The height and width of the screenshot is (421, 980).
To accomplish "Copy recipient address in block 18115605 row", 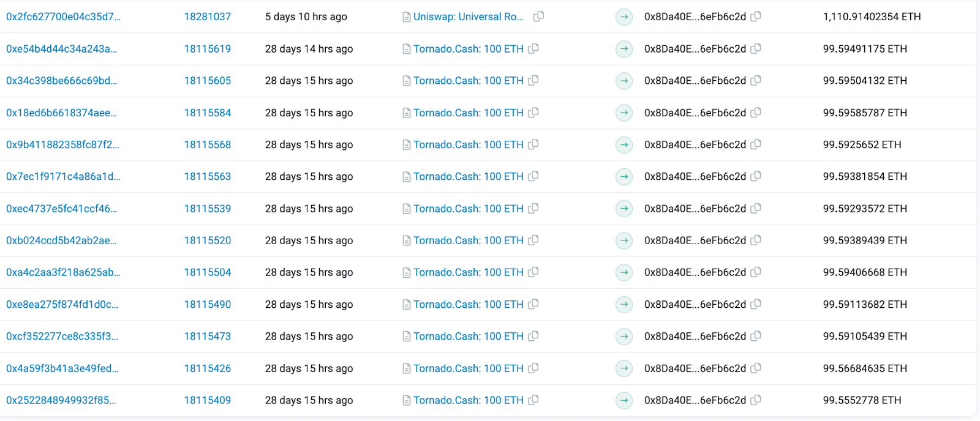I will 756,81.
